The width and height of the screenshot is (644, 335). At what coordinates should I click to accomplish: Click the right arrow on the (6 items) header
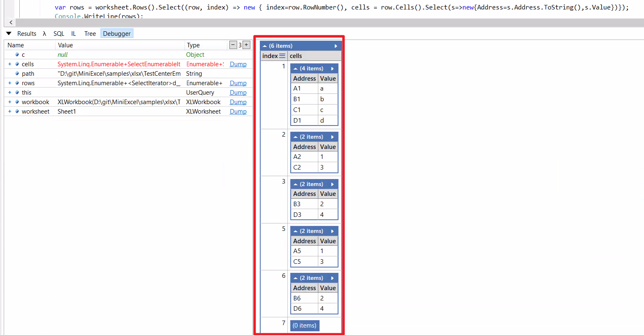pyautogui.click(x=336, y=45)
